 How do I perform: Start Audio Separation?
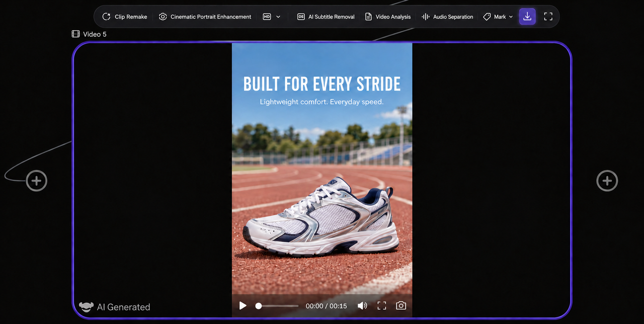tap(447, 17)
